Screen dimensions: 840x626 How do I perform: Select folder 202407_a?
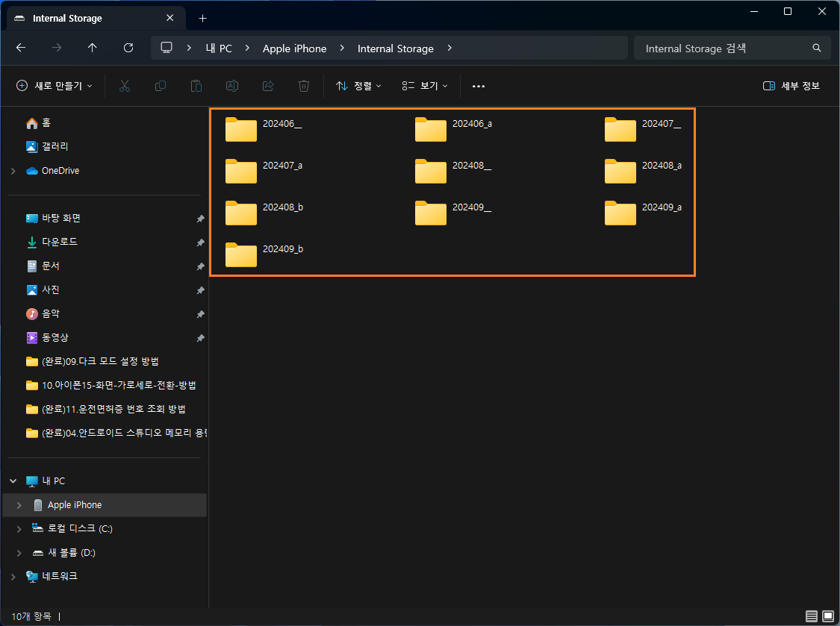tap(264, 171)
